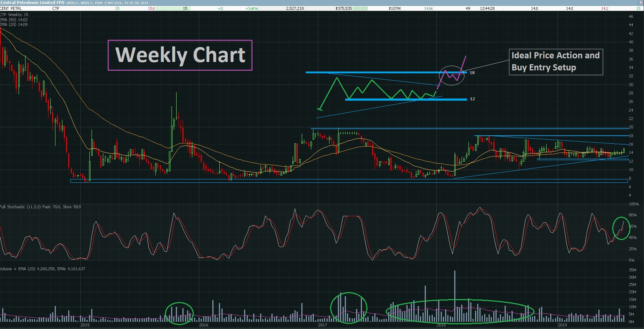Select the EMA (50) 14.02 indicator label
The height and width of the screenshot is (329, 644).
coord(14,20)
